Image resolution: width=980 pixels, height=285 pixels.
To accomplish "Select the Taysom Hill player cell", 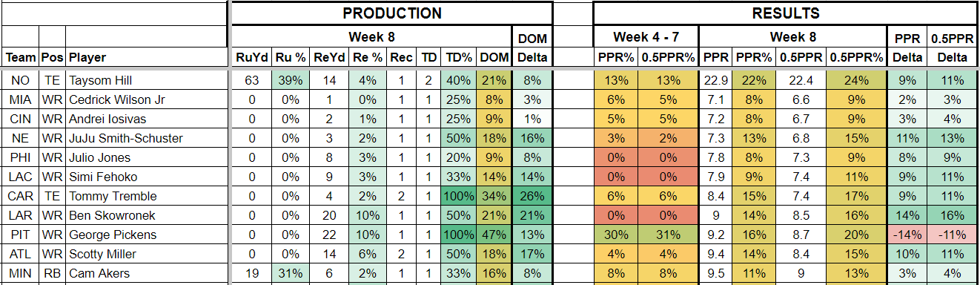I will click(x=146, y=80).
